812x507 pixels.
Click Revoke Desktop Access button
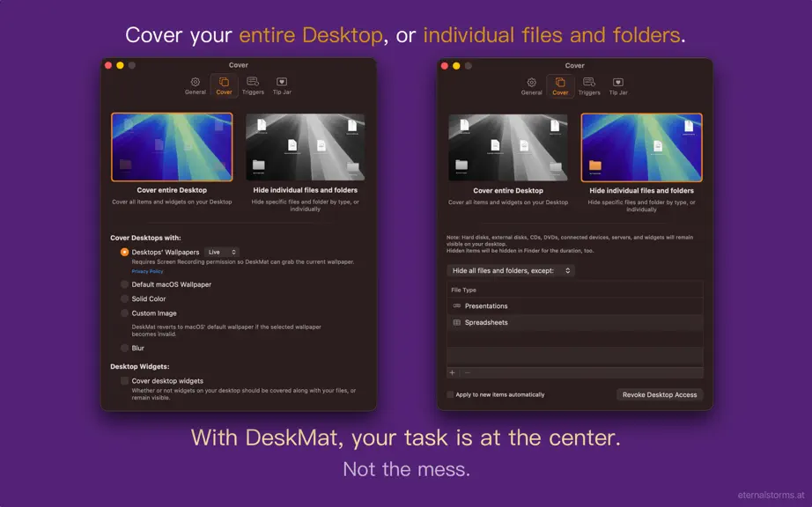point(660,394)
